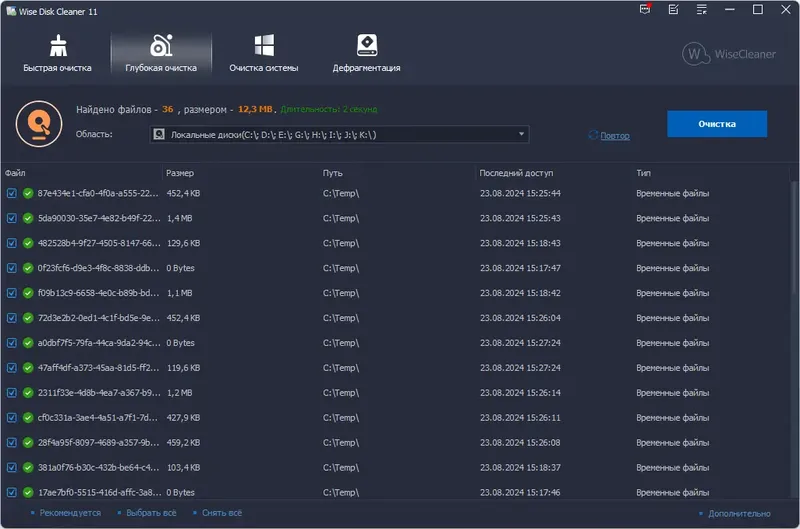Toggle checkbox of 381a0f76-b30c row
The height and width of the screenshot is (529, 800).
pos(12,468)
